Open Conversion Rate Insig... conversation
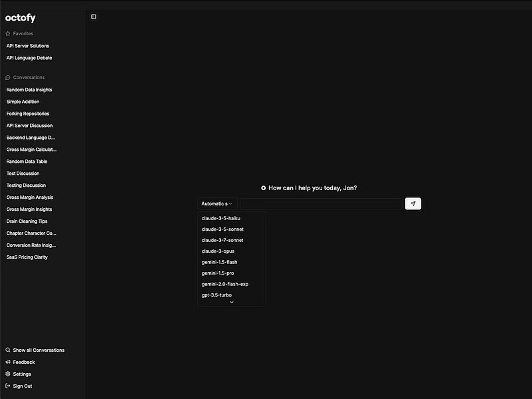Viewport: 532px width, 399px height. [x=31, y=245]
